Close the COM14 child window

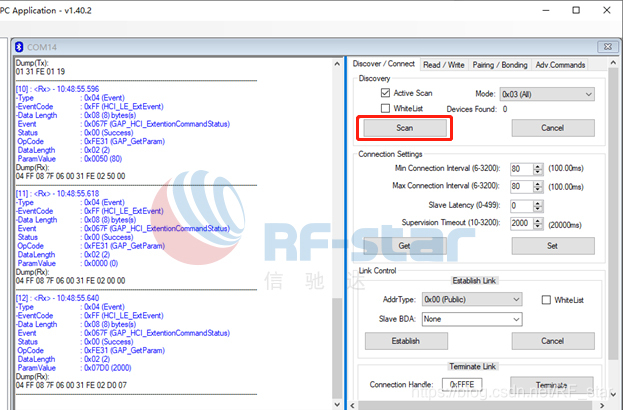[x=608, y=46]
